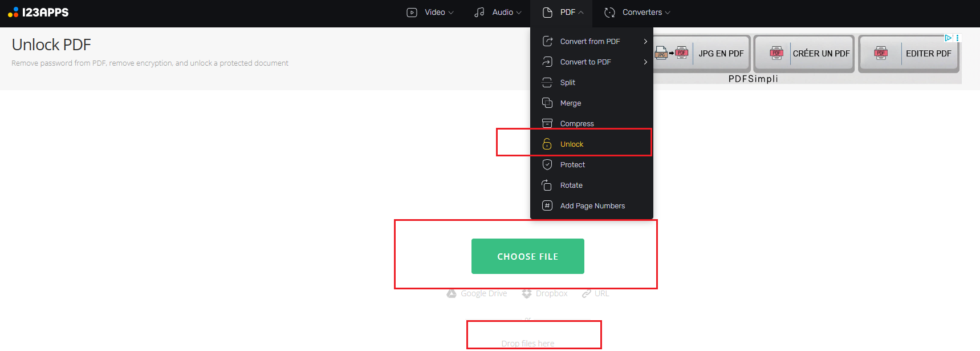Screen dimensions: 980x351
Task: Click the Audio music note icon
Action: (x=479, y=12)
